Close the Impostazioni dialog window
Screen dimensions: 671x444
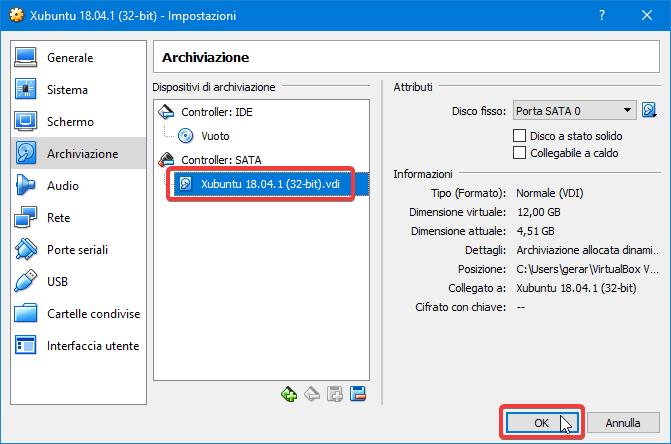click(x=647, y=15)
